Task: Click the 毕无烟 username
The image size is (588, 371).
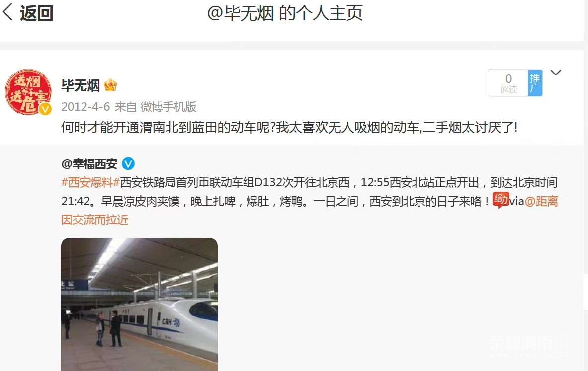Action: pos(80,86)
